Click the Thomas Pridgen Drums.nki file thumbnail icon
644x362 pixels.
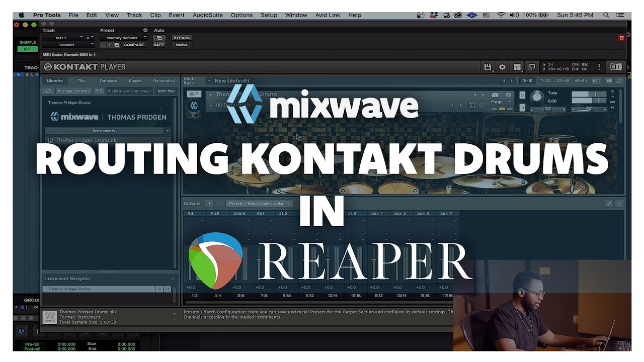tap(49, 317)
